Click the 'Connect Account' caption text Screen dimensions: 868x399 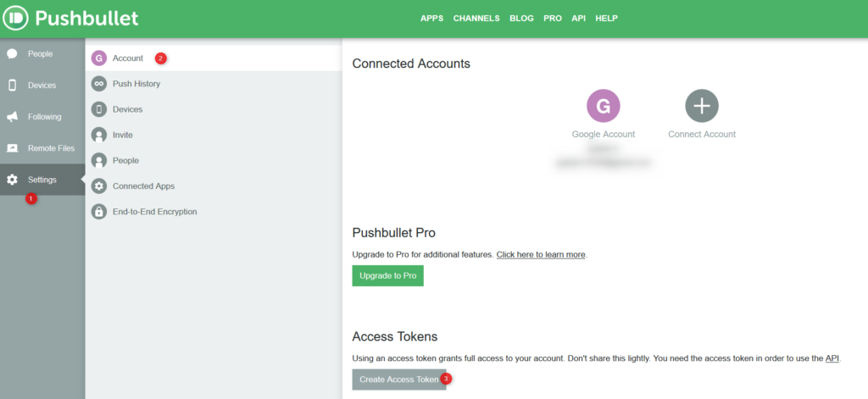702,134
